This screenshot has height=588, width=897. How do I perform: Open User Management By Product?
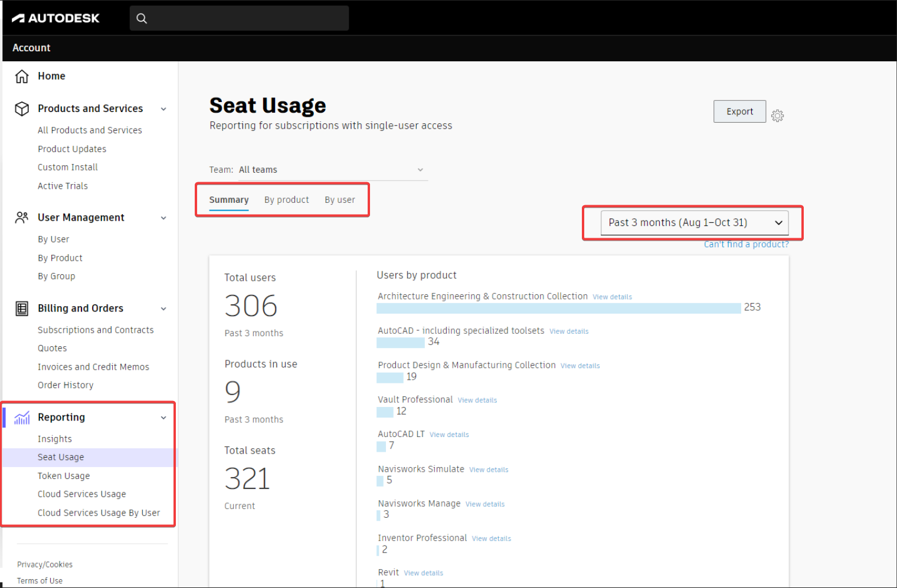(x=60, y=258)
